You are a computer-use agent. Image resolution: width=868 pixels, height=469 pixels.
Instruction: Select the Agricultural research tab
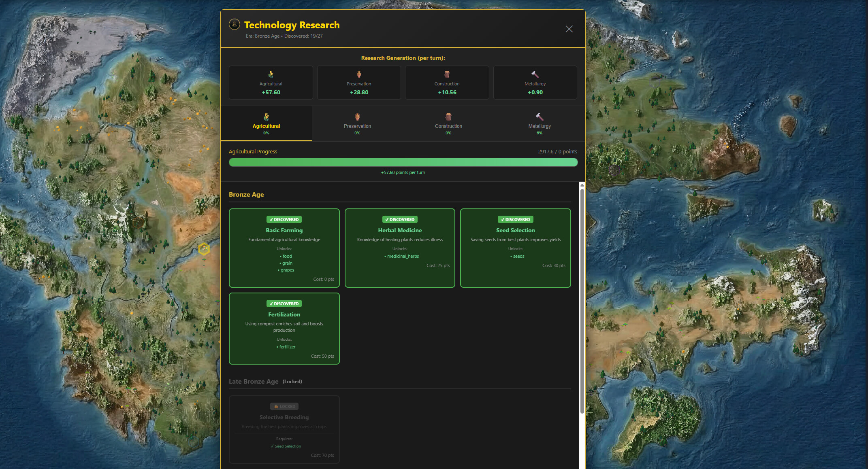pyautogui.click(x=266, y=123)
